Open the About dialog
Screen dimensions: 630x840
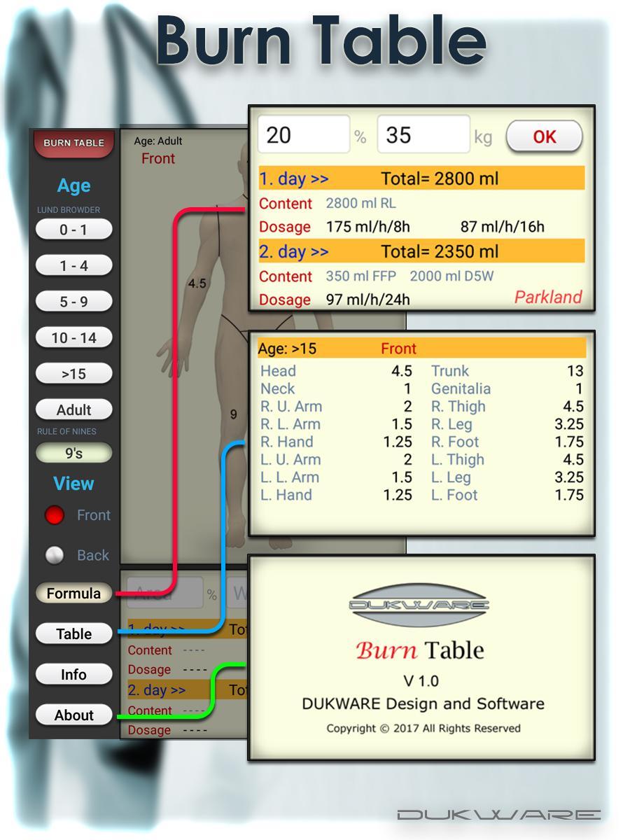point(73,715)
